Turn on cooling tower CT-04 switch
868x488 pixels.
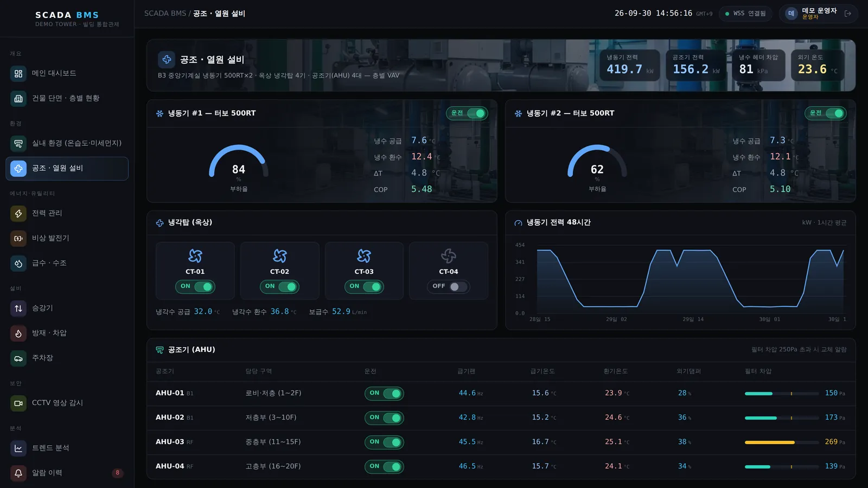tap(449, 286)
